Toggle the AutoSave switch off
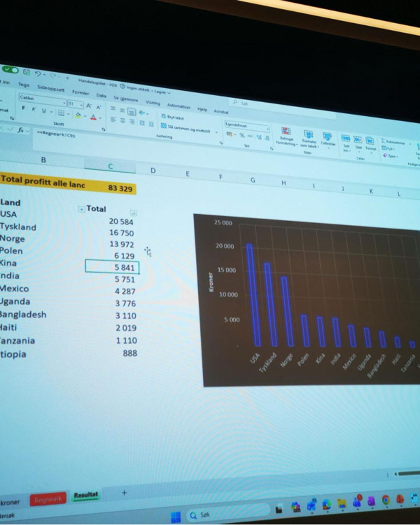Image resolution: width=420 pixels, height=525 pixels. click(10, 70)
